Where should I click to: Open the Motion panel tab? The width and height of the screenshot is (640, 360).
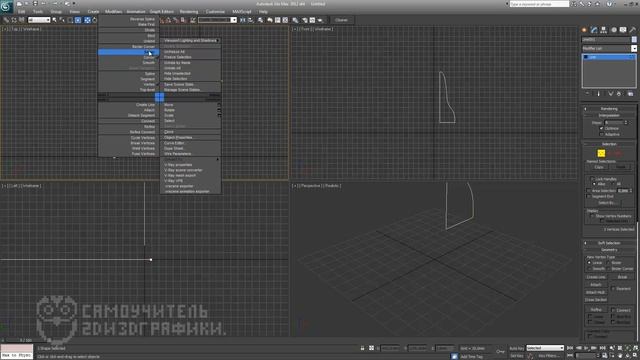point(613,30)
